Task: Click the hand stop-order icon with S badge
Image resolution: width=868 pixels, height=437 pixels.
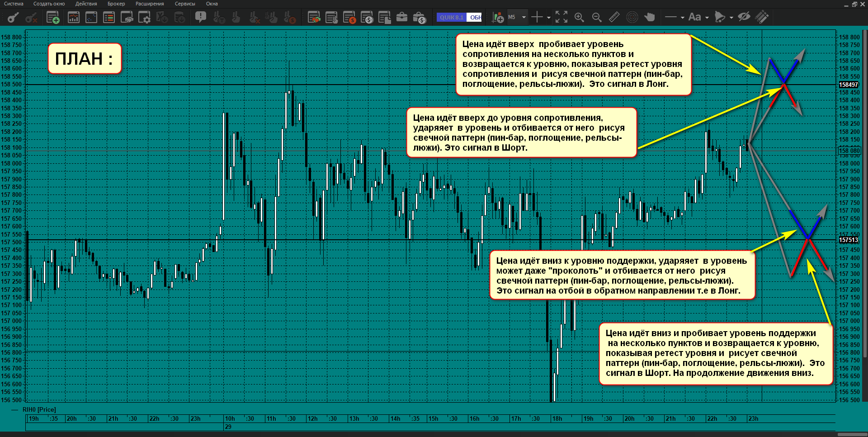Action: (289, 18)
